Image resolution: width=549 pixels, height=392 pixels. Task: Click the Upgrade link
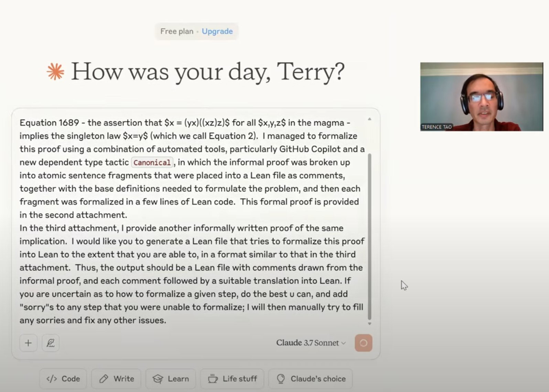tap(217, 31)
